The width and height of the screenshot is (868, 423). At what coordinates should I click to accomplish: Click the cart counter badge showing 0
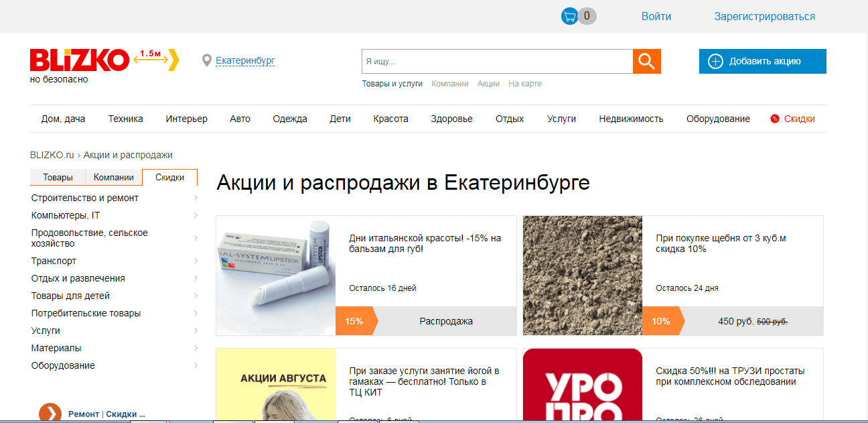(587, 16)
